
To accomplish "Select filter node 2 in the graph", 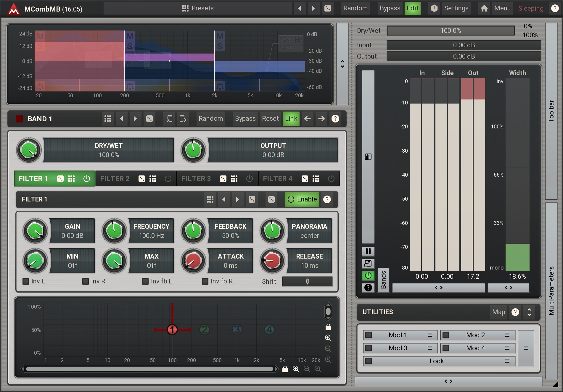I will click(205, 330).
